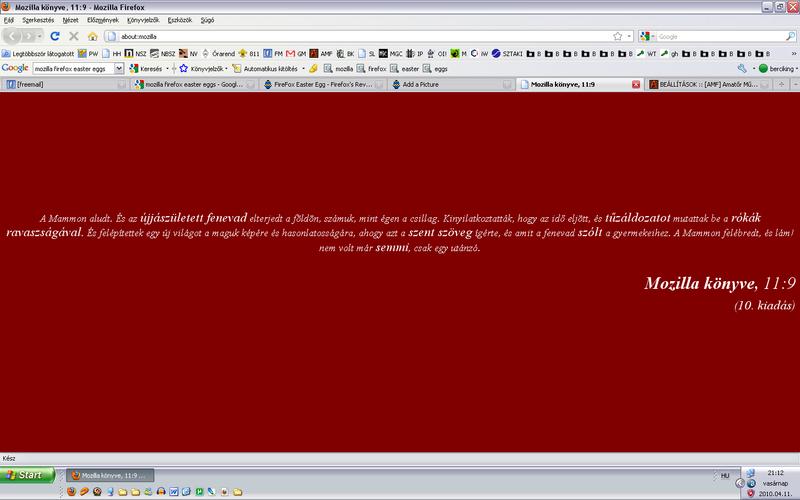Show more bookmarks with the chevron
This screenshot has height=500, width=800.
point(791,53)
